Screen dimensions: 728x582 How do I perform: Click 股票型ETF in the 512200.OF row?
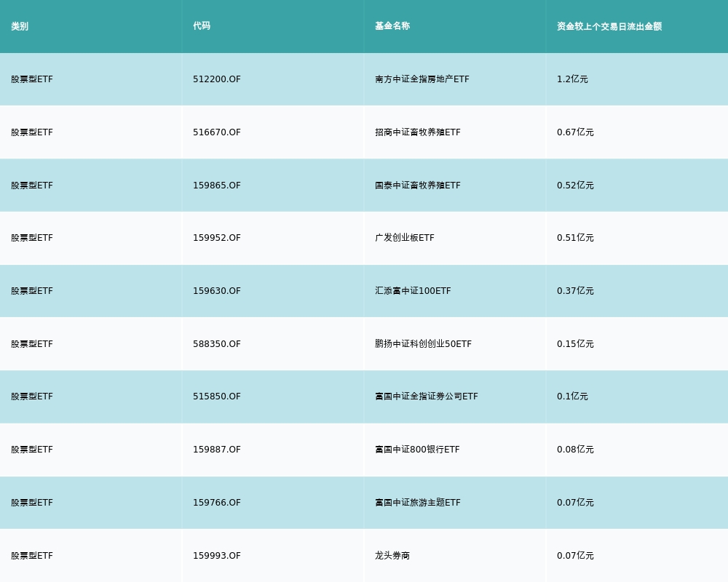point(32,79)
